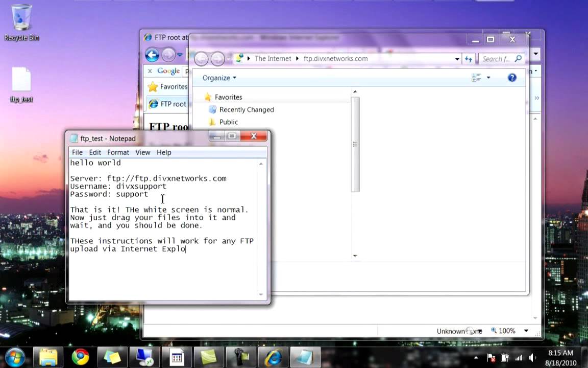The width and height of the screenshot is (588, 368).
Task: Click the Explorer Refresh button
Action: pyautogui.click(x=469, y=59)
